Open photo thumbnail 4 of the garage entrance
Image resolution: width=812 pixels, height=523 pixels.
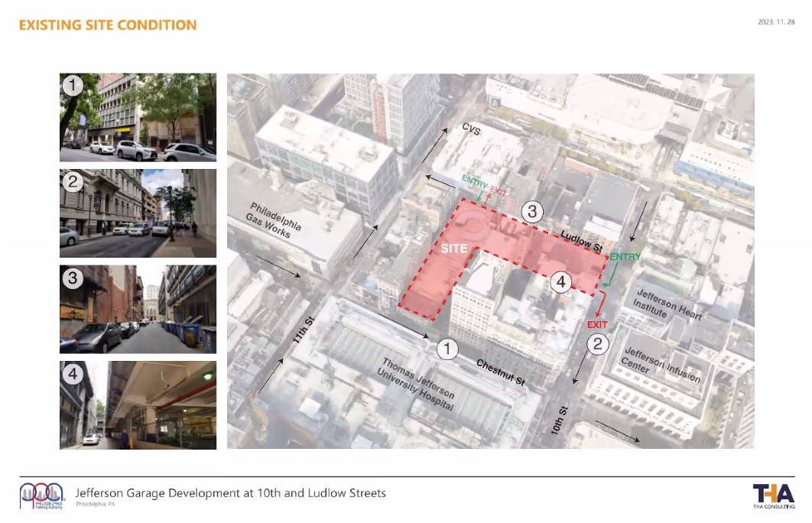coord(138,404)
